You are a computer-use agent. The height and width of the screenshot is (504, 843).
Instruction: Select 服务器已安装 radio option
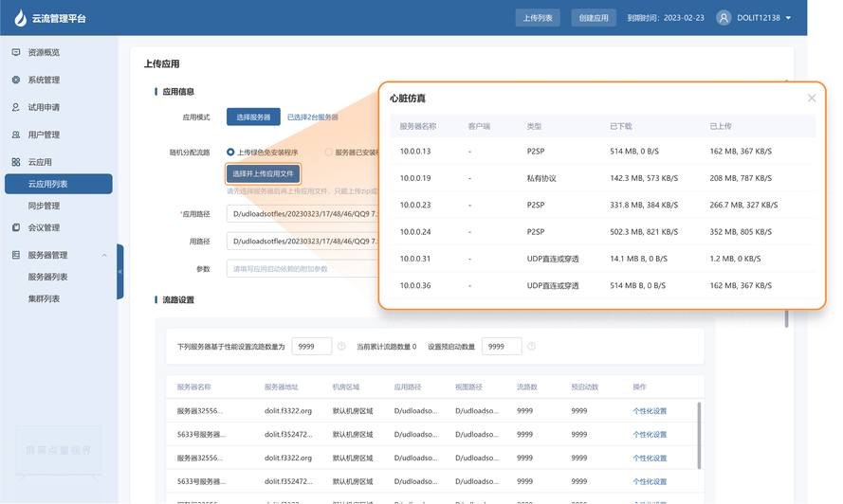[x=329, y=152]
